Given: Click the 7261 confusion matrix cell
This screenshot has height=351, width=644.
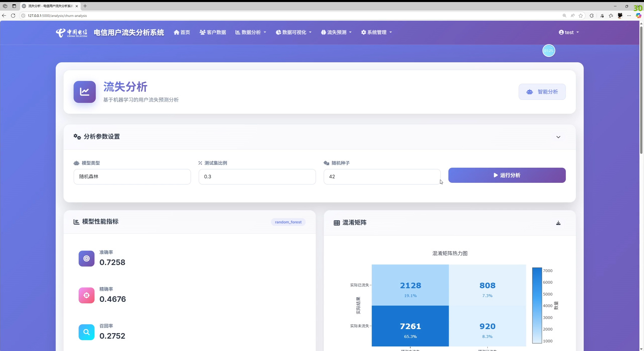Looking at the screenshot, I should pos(410,326).
